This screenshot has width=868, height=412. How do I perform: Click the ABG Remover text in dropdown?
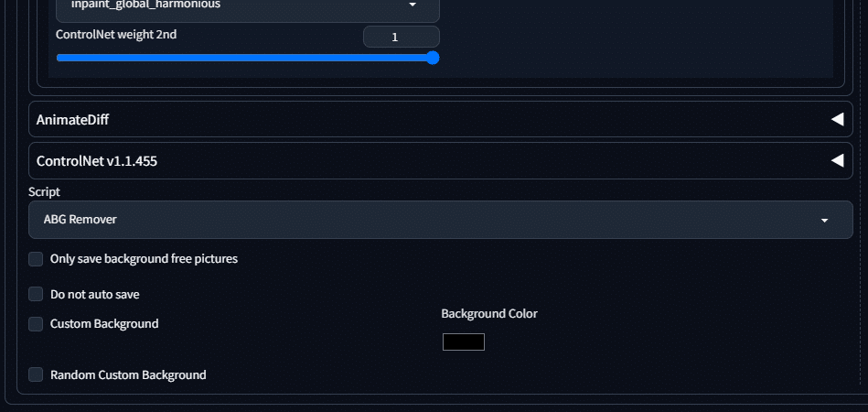point(80,220)
